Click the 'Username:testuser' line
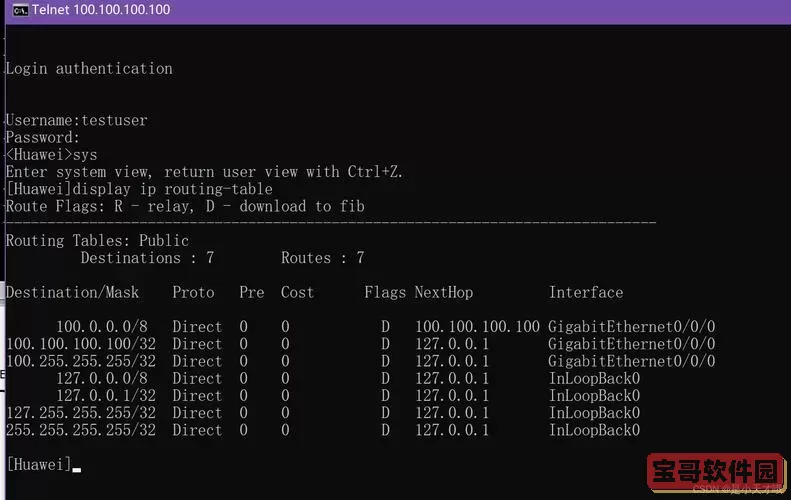 click(77, 120)
